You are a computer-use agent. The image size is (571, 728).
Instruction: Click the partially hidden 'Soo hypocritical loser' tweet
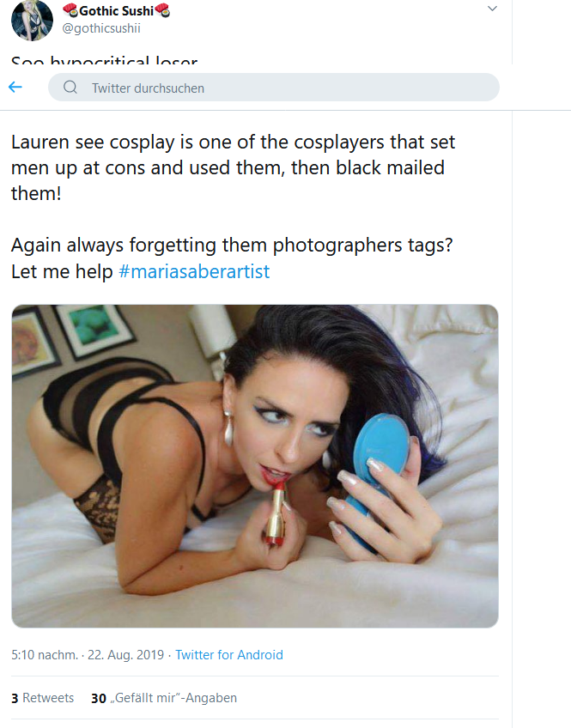tap(105, 60)
